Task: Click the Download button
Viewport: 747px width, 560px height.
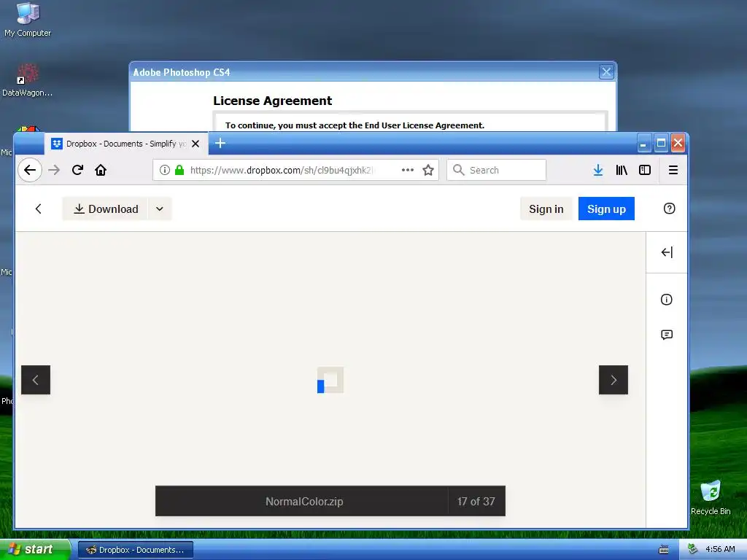Action: point(105,209)
